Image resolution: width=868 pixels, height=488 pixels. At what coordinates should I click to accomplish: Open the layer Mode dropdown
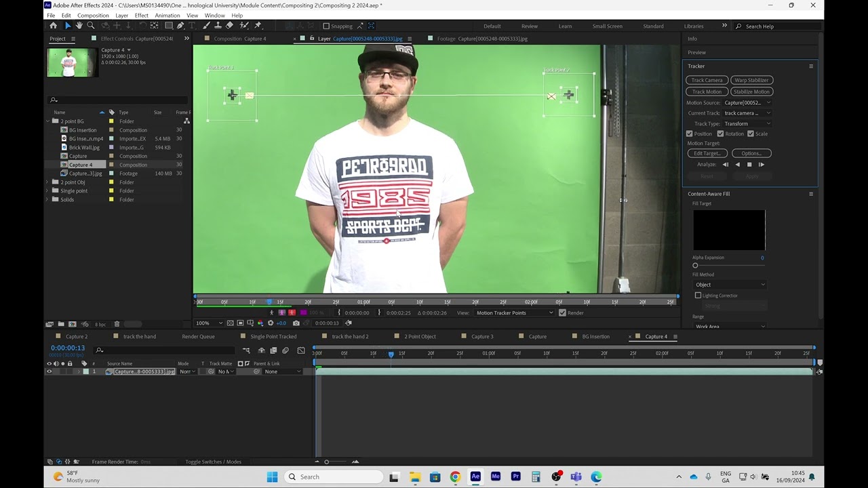click(x=187, y=371)
